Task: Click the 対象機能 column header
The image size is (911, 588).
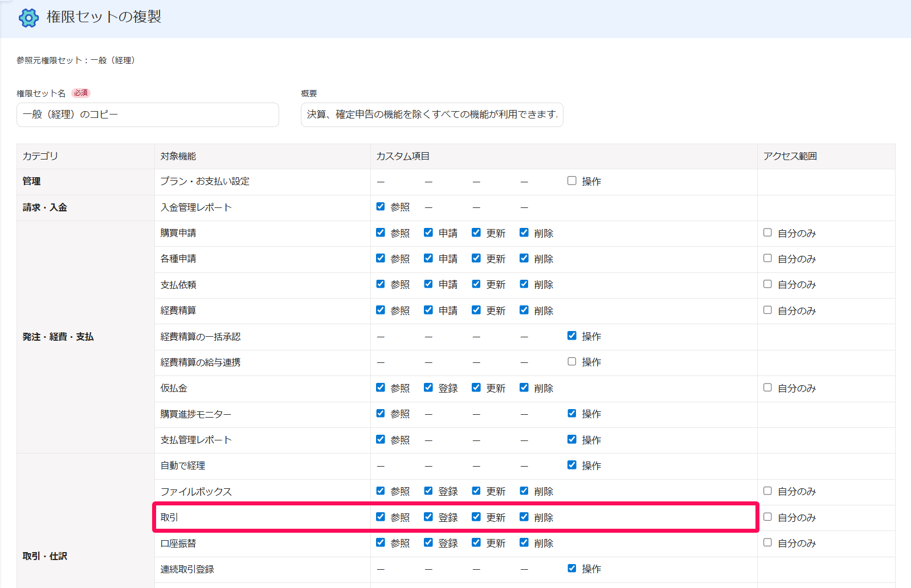Action: pos(263,156)
